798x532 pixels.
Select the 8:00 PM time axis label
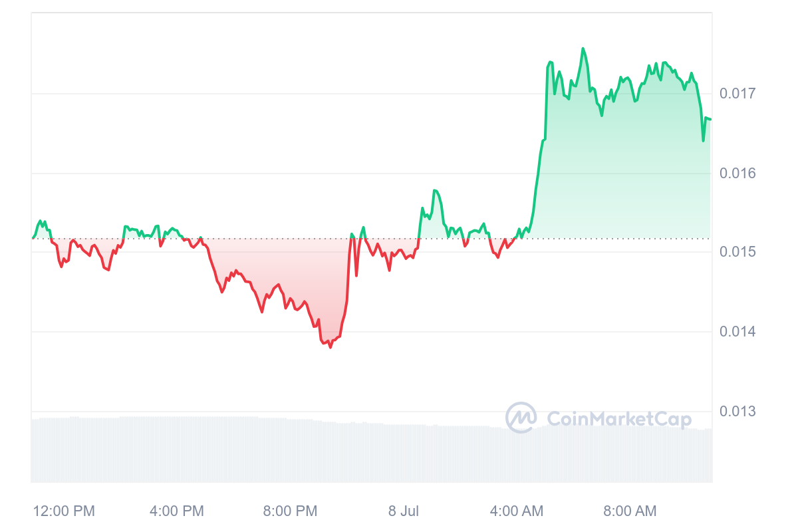click(x=290, y=511)
